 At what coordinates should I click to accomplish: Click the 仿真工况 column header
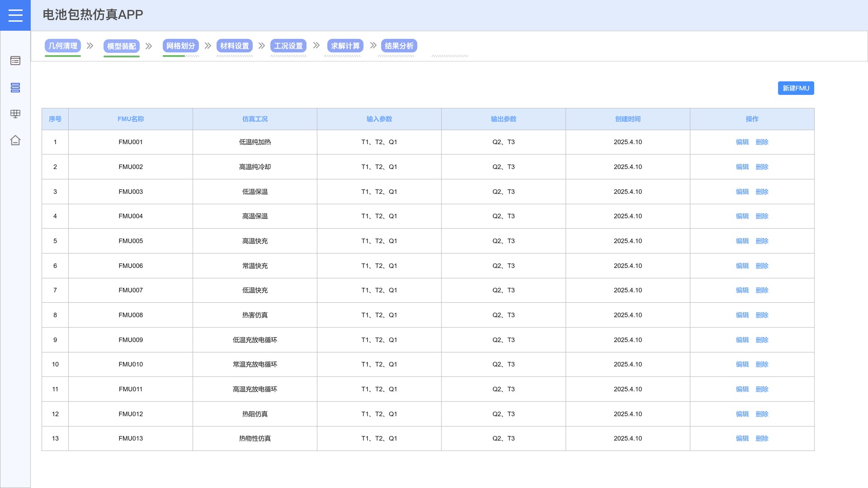[x=255, y=119]
